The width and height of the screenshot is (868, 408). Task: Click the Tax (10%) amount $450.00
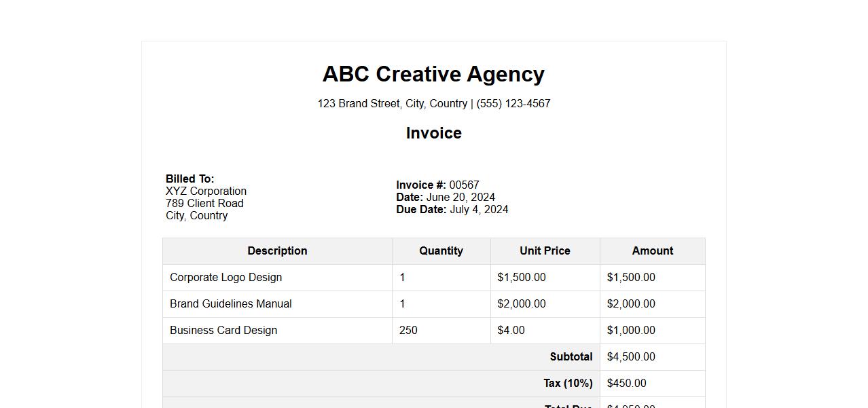point(626,384)
